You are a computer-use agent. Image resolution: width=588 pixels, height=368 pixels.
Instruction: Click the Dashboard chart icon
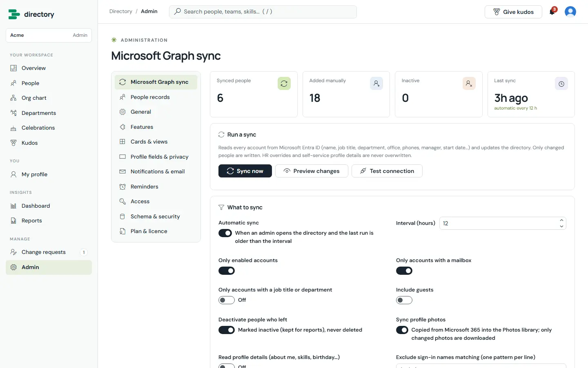(13, 206)
